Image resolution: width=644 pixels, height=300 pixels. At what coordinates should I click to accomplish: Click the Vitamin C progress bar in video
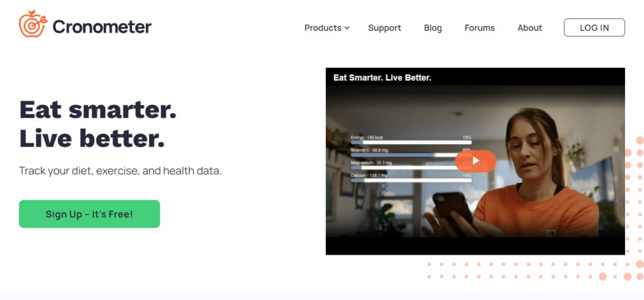[x=411, y=155]
